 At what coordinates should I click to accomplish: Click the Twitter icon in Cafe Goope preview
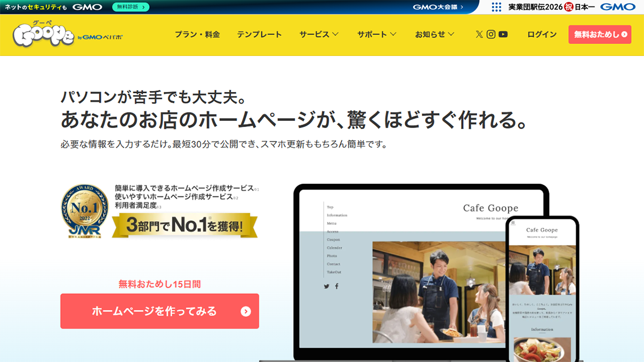[326, 286]
